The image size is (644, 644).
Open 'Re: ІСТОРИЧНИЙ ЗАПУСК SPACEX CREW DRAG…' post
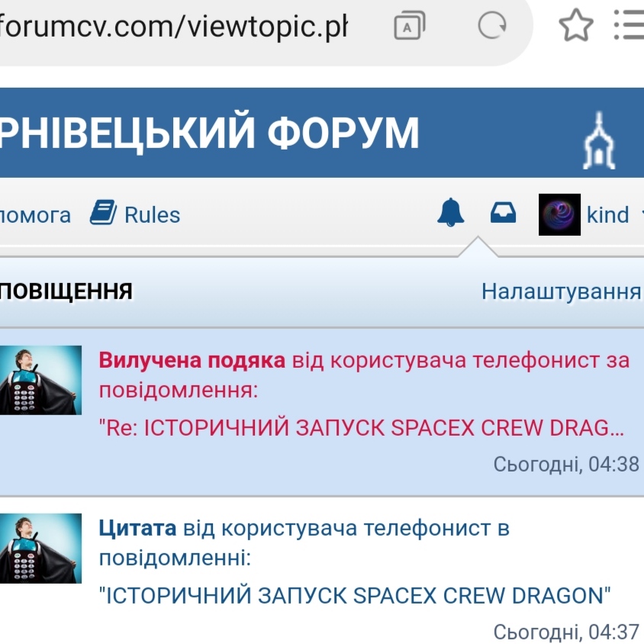click(362, 428)
